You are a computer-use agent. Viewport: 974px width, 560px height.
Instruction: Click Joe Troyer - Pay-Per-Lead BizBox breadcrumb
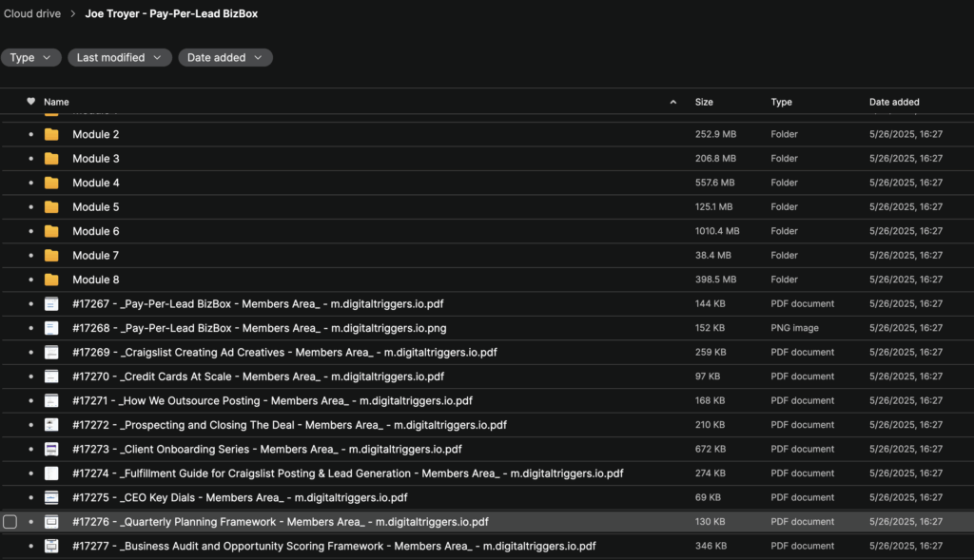[171, 13]
